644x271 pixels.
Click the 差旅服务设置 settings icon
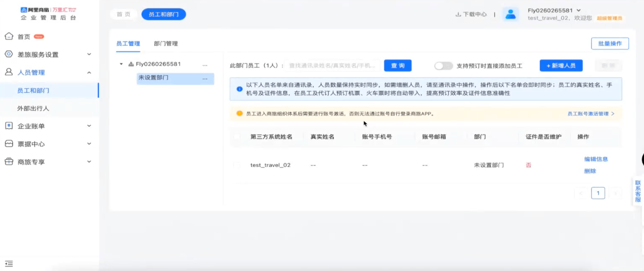pos(9,54)
